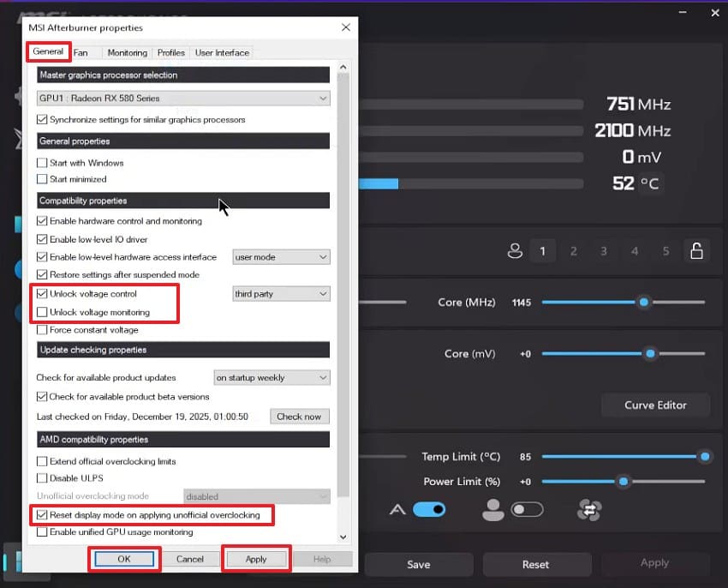Click the properties dialog vertical scrollbar
728x588 pixels.
(x=343, y=285)
